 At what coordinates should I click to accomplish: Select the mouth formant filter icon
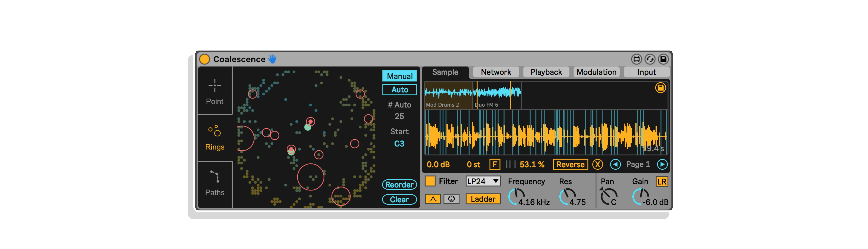pos(451,199)
